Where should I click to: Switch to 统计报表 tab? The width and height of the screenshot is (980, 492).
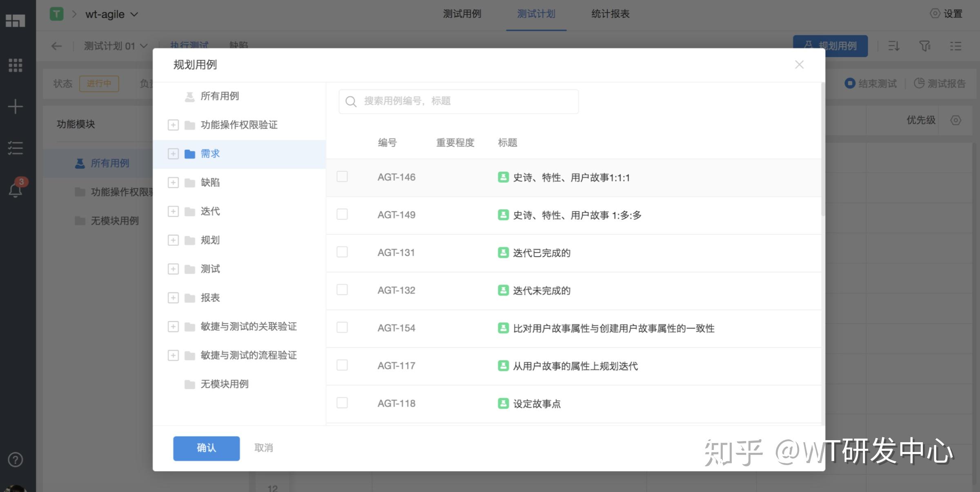point(610,14)
